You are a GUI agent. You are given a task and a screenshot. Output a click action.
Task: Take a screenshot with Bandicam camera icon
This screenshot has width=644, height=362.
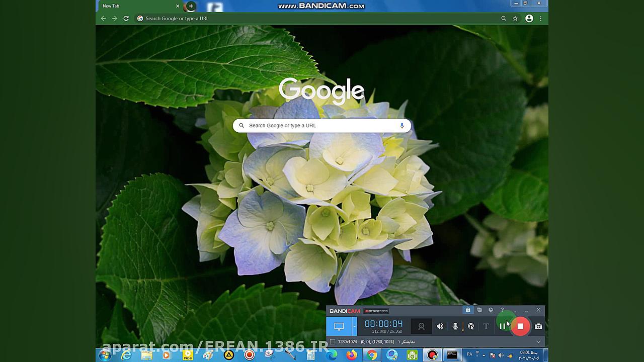point(538,326)
